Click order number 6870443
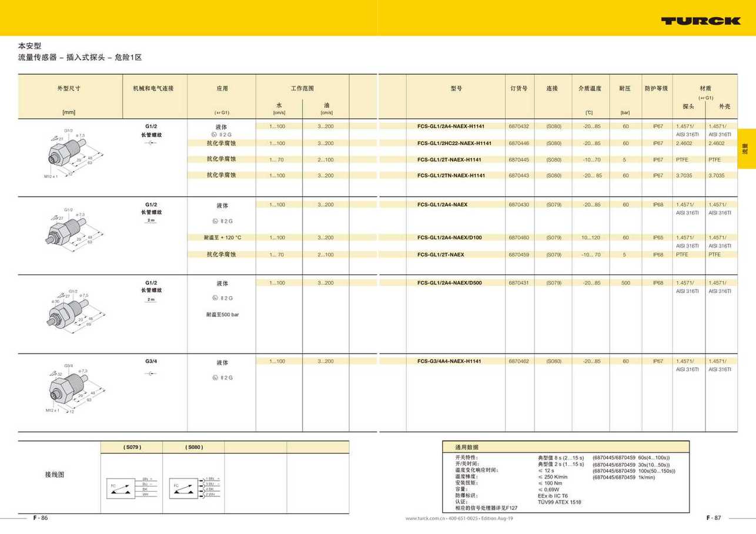 tap(519, 176)
